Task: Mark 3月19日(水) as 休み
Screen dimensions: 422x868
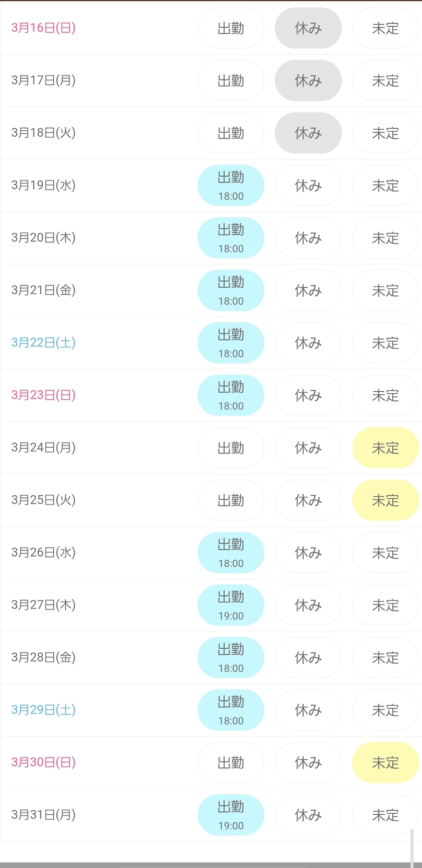Action: [x=308, y=186]
